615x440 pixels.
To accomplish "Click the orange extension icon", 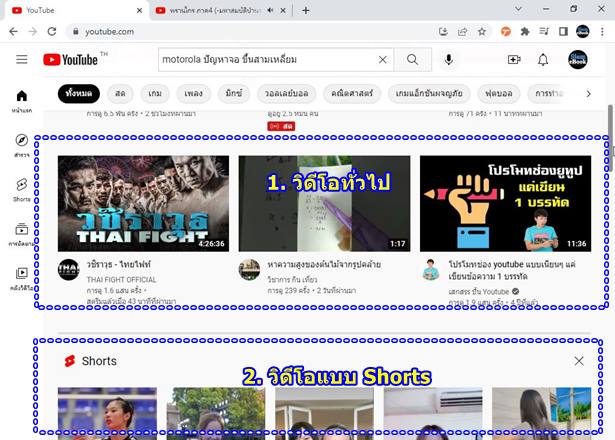I will click(x=506, y=31).
